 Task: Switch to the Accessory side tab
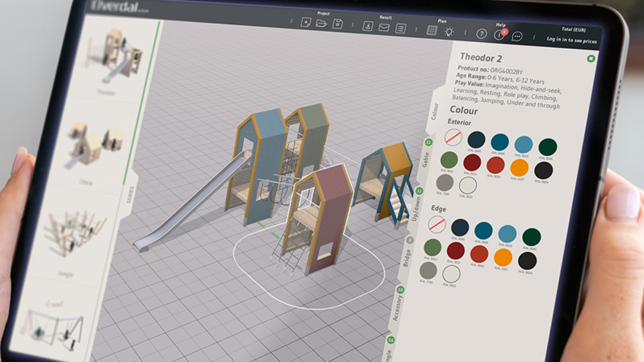point(397,308)
